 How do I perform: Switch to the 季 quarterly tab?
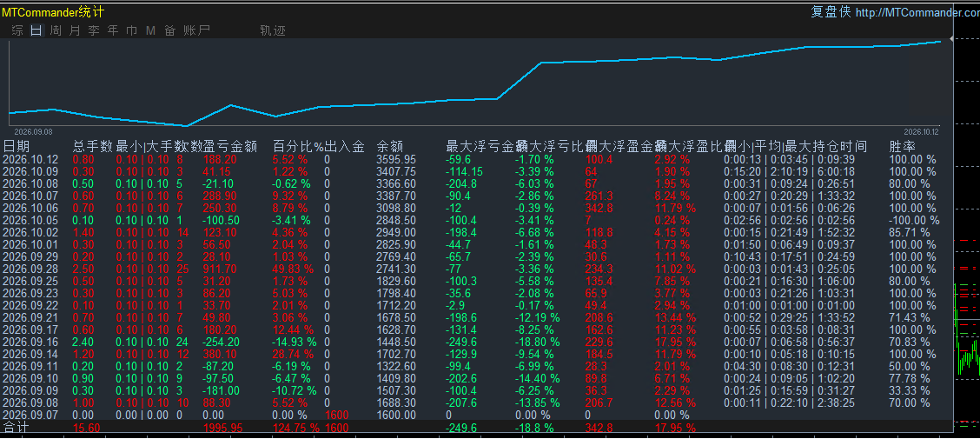[94, 30]
